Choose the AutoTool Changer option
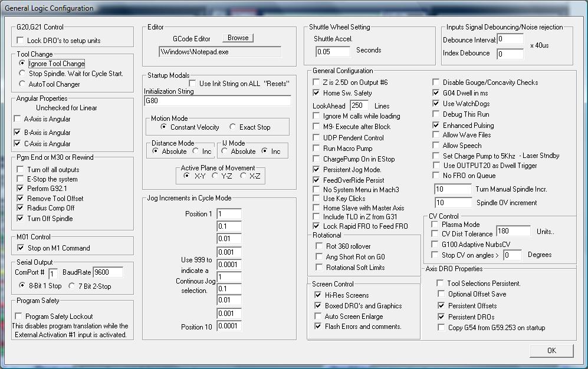Viewport: 588px width, 369px height. [x=22, y=84]
